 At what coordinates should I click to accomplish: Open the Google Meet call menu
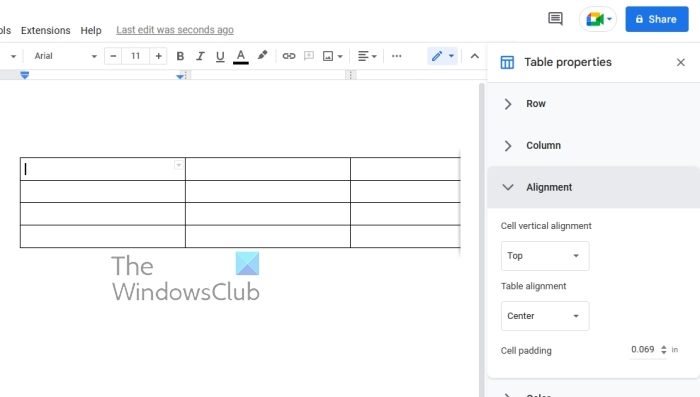tap(598, 19)
